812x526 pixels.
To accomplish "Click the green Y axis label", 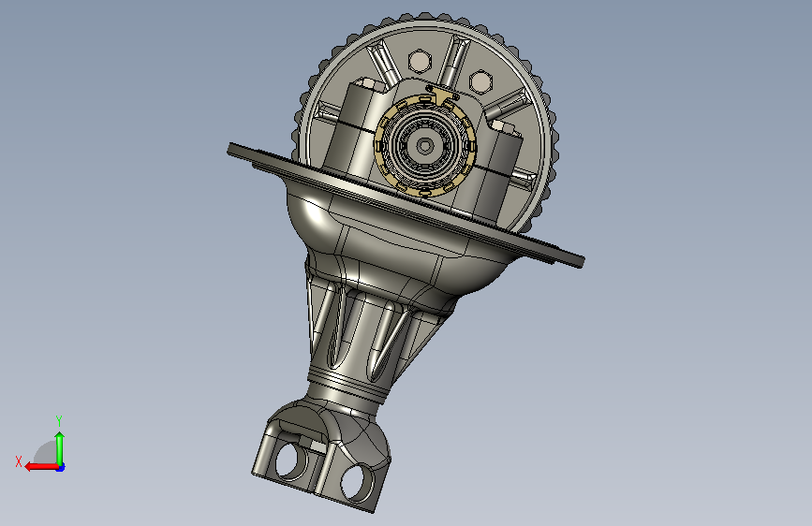I will (59, 420).
